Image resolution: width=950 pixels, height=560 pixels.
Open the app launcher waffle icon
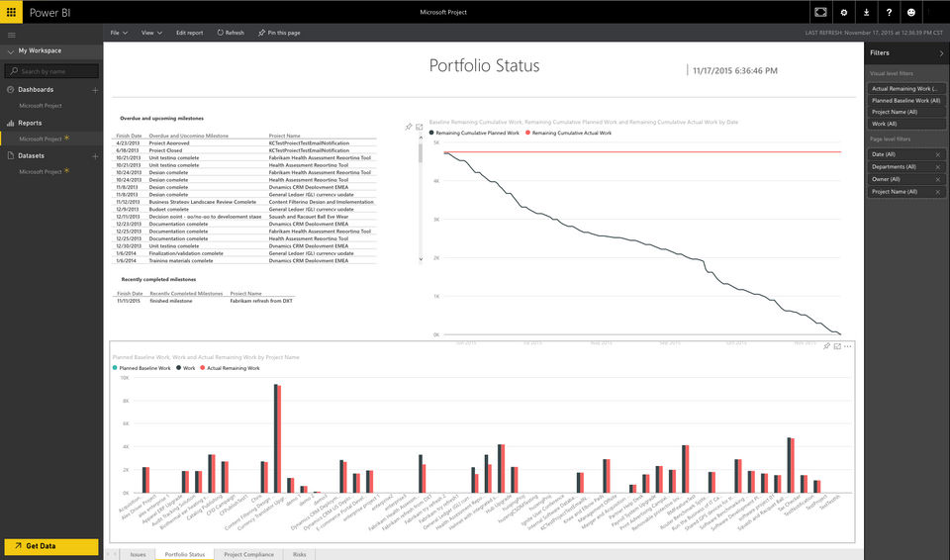coord(11,12)
